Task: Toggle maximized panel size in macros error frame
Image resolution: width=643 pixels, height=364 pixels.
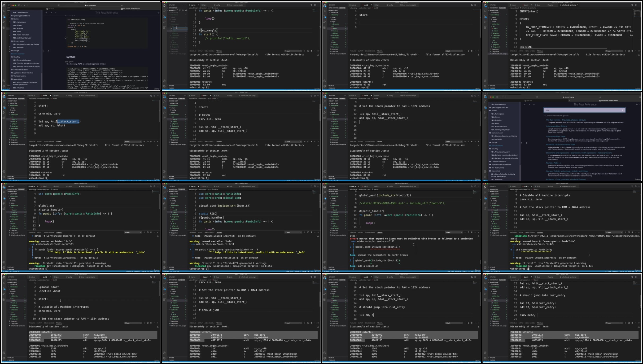Action: [x=475, y=232]
